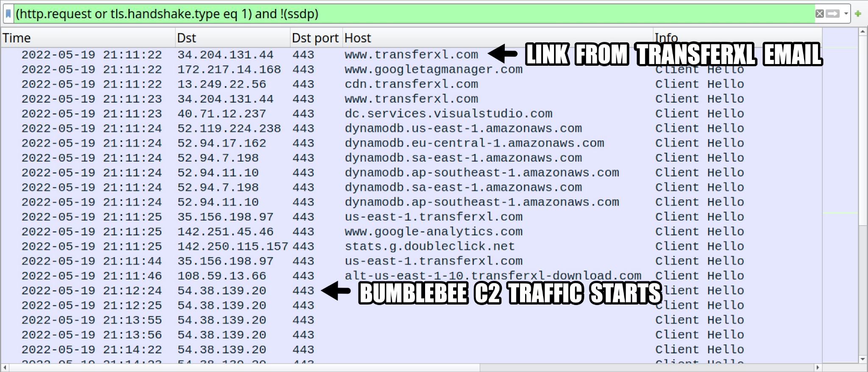Click destination IP 40.71.12.237
This screenshot has height=372, width=868.
pos(222,114)
